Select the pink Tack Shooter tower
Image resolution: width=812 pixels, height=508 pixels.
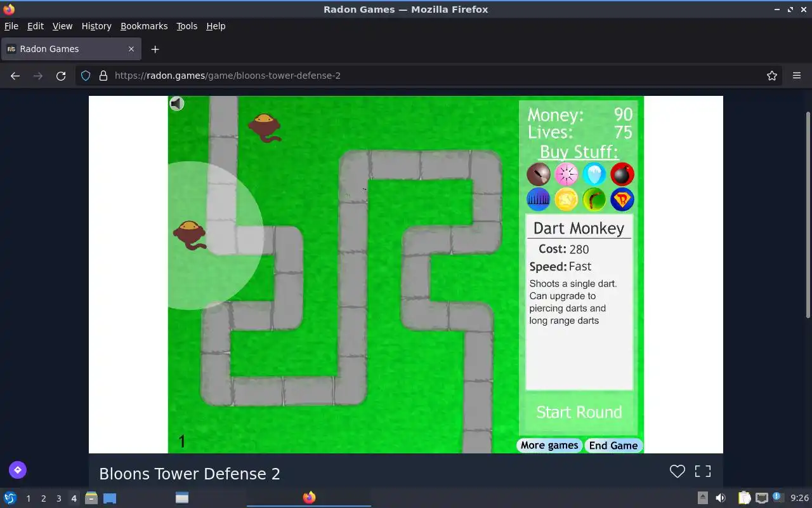(x=566, y=174)
